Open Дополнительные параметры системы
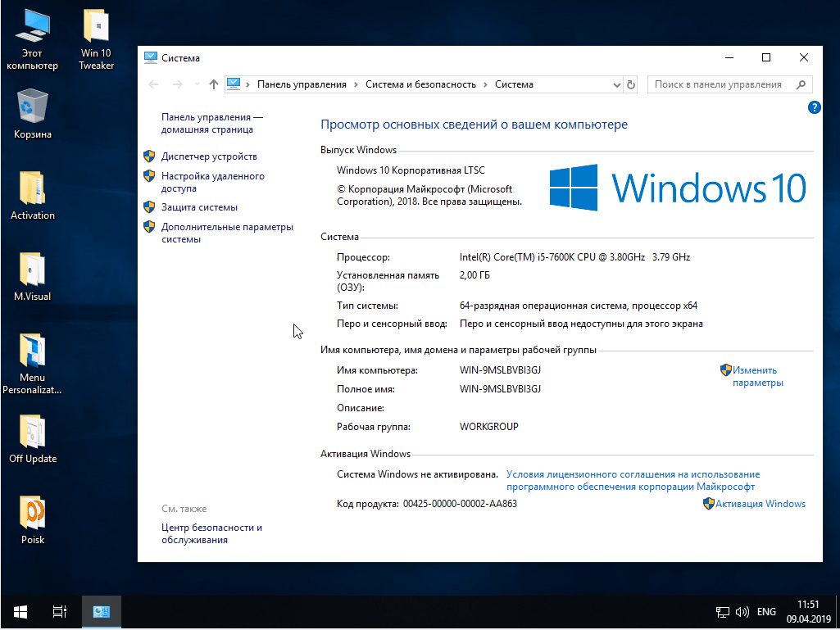The image size is (840, 630). pyautogui.click(x=227, y=233)
